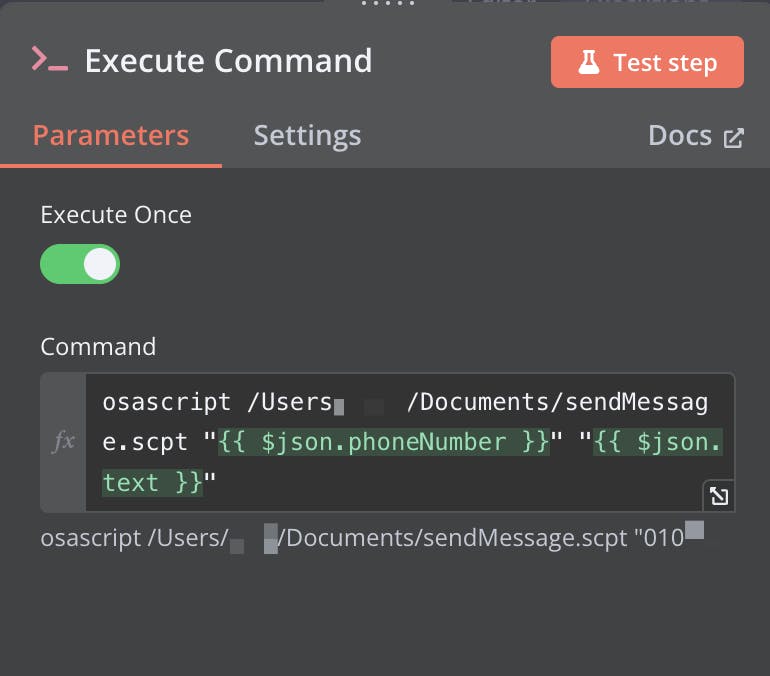Open the expanded command editor via corner icon
770x676 pixels.
719,496
